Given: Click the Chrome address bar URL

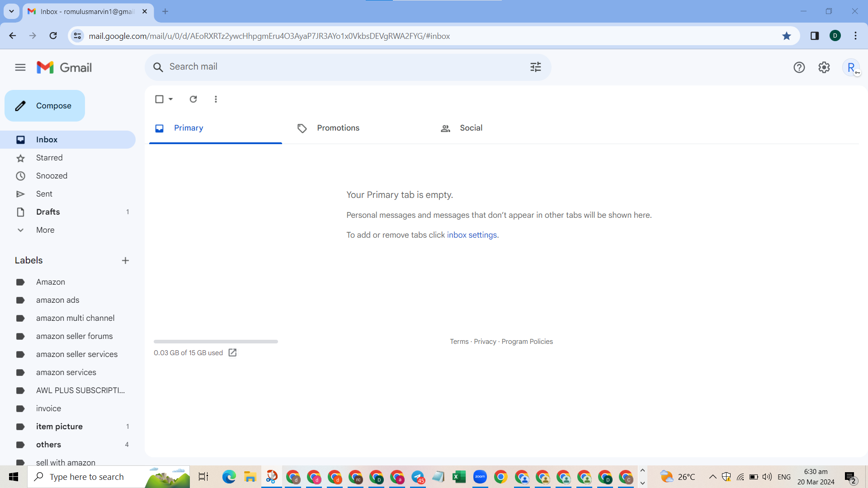Looking at the screenshot, I should coord(269,36).
